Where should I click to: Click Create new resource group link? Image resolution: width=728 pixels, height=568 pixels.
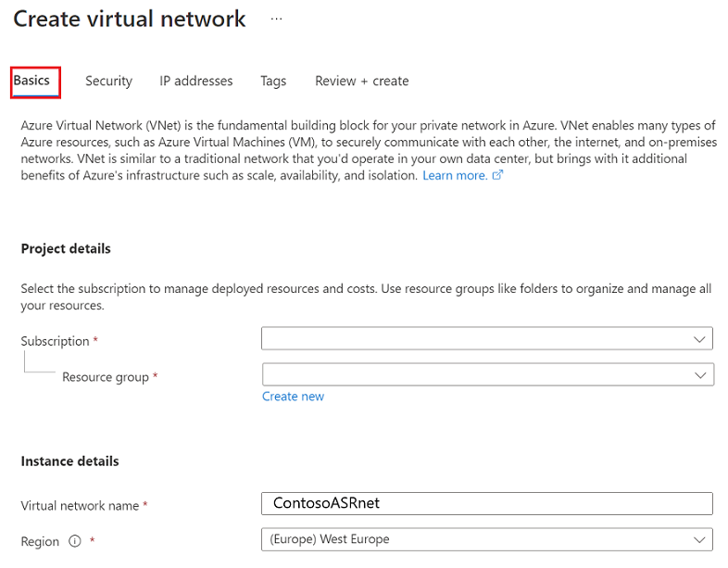pos(293,397)
